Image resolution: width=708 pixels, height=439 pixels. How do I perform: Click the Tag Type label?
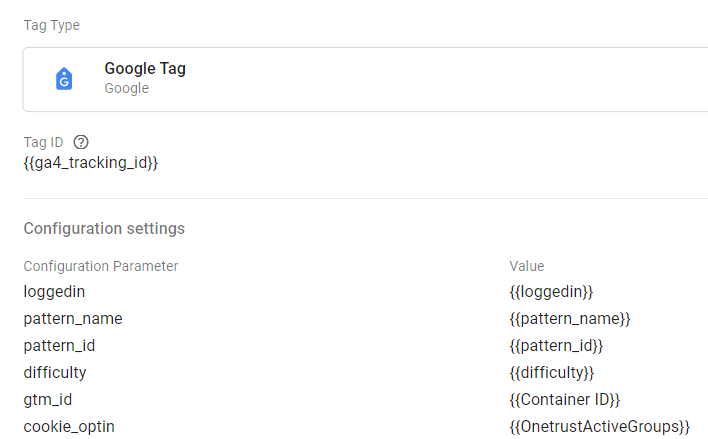pos(52,23)
